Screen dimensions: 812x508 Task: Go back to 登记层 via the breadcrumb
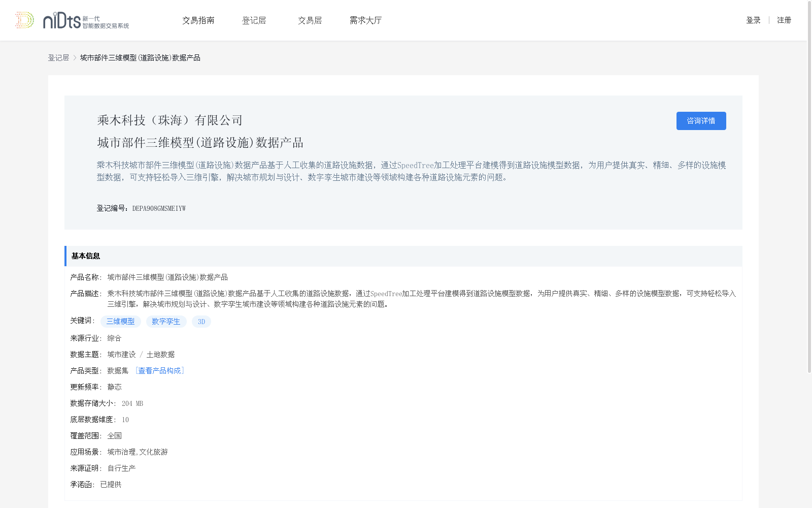(x=58, y=58)
